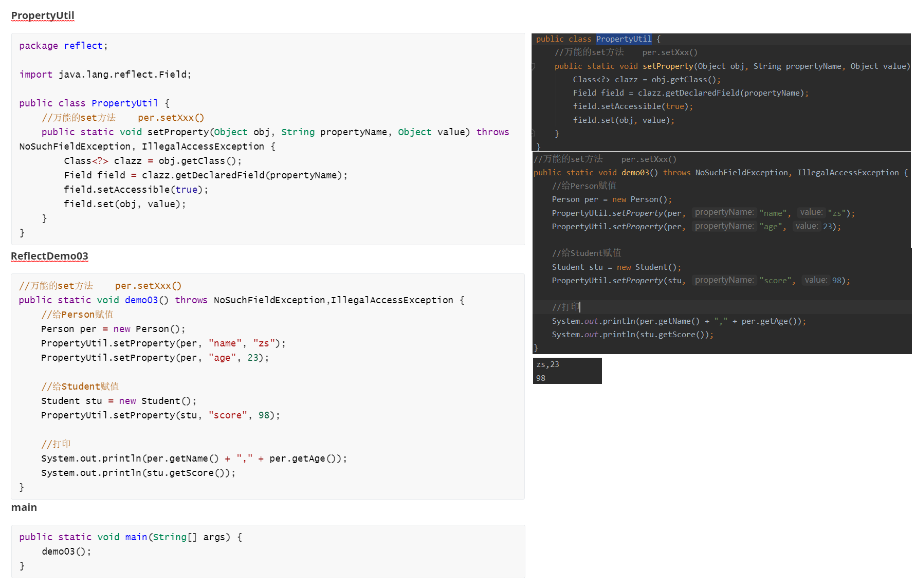915x588 pixels.
Task: Click the ReflectDemo03 section heading
Action: coord(49,256)
